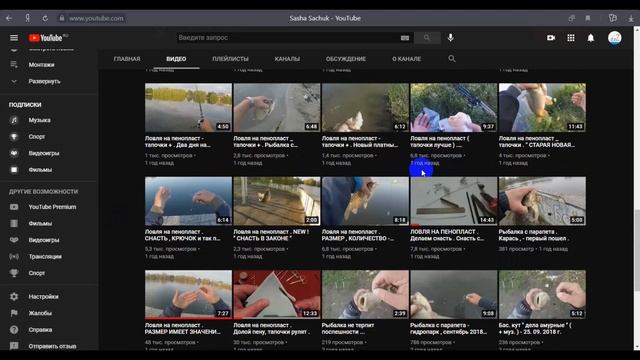This screenshot has height=360, width=640.
Task: Open the 2:39 video thumbnail
Action: (x=365, y=295)
